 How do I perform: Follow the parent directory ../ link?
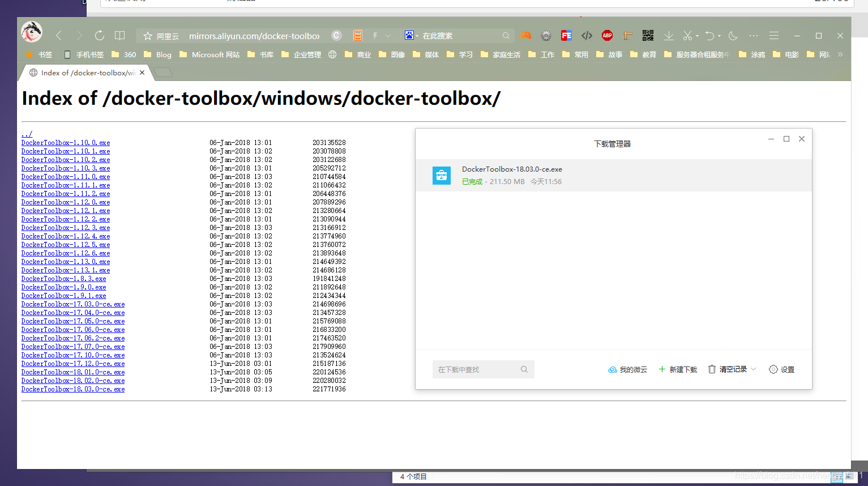(x=27, y=134)
